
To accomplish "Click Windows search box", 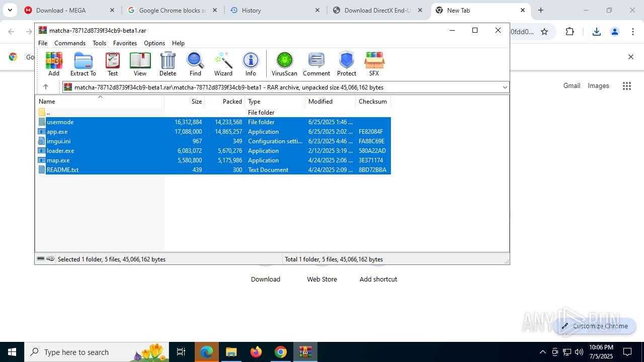I will tap(98, 352).
